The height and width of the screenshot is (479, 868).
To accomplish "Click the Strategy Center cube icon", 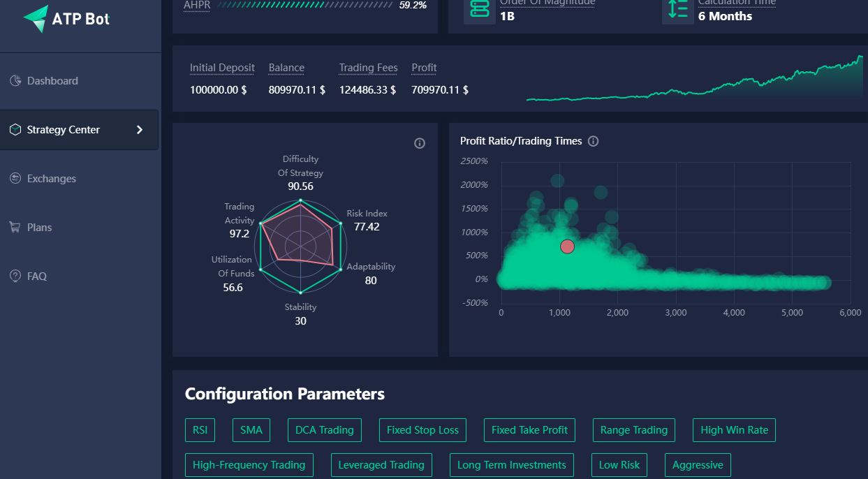I will [15, 130].
